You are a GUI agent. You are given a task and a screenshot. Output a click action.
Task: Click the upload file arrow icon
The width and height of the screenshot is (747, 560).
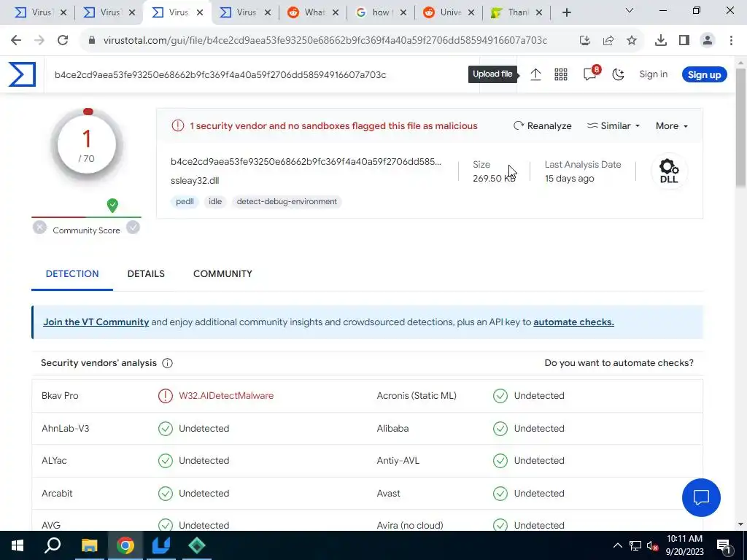tap(535, 74)
